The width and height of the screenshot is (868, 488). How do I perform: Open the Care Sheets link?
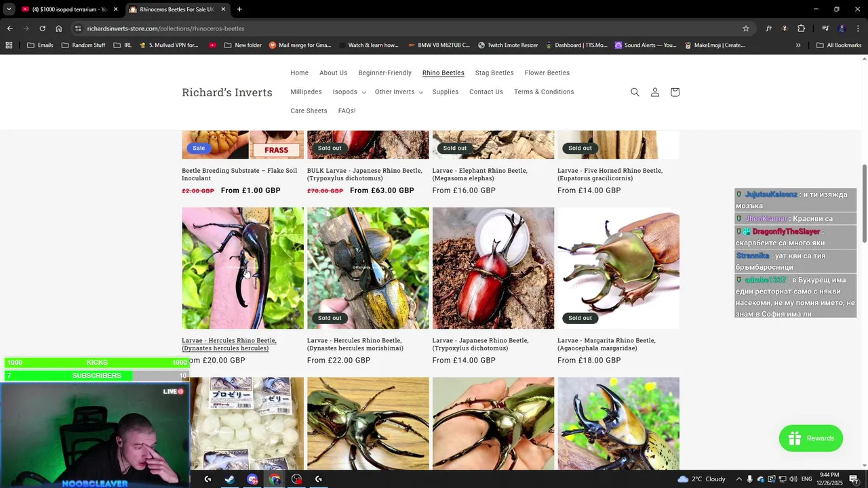[x=309, y=111]
